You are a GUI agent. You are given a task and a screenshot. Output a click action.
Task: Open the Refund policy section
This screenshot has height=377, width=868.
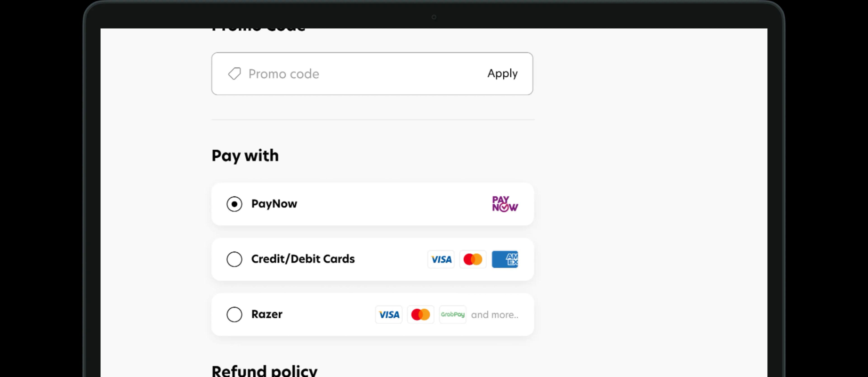click(264, 370)
